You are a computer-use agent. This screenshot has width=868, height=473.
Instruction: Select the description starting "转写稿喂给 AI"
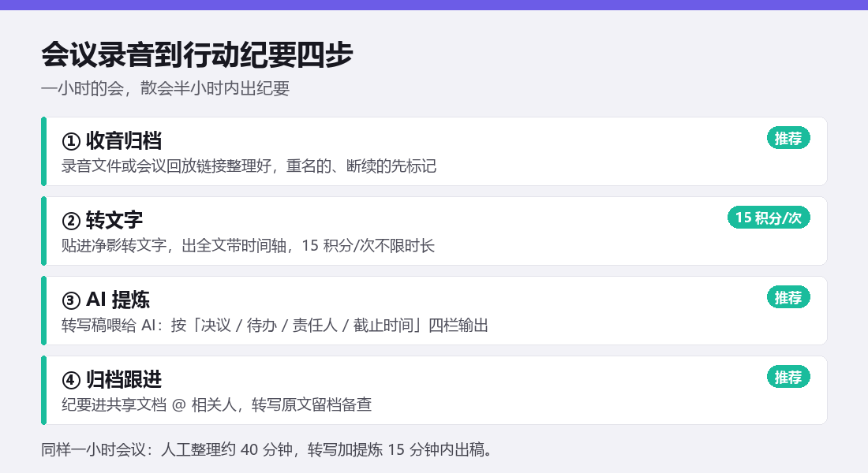click(x=275, y=326)
